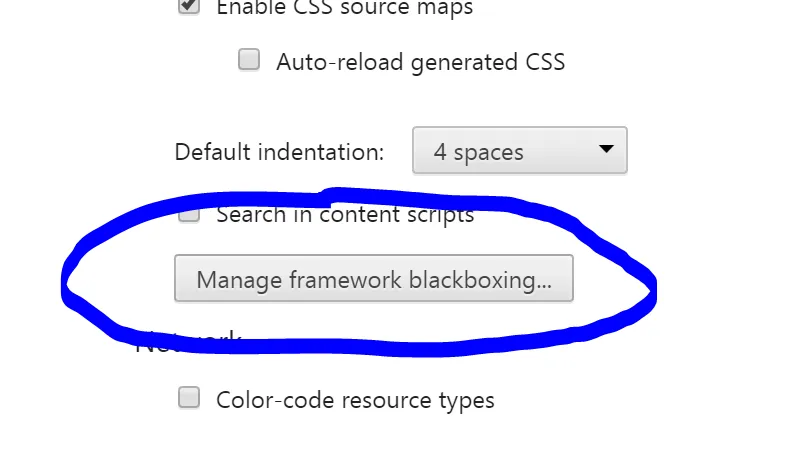Toggle the Enable CSS source maps checkbox

click(x=188, y=6)
